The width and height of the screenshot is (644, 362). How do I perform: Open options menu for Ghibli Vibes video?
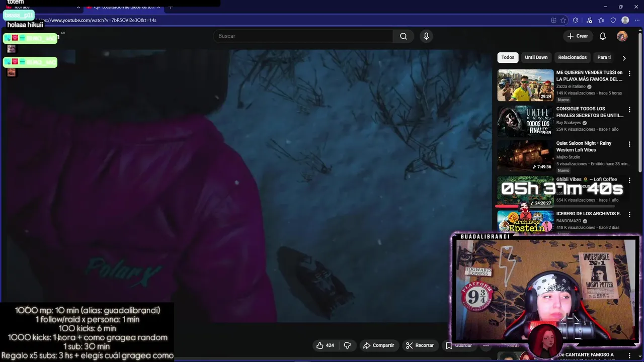point(629,180)
